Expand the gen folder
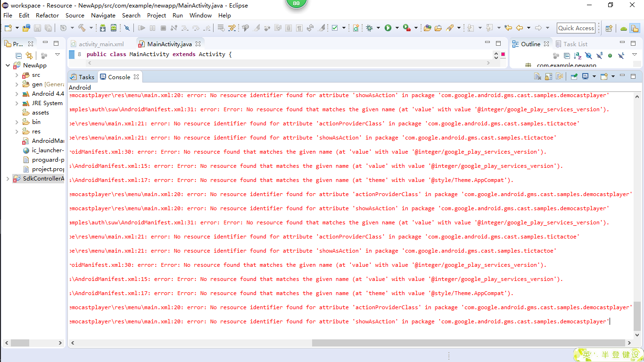644x362 pixels. point(17,84)
